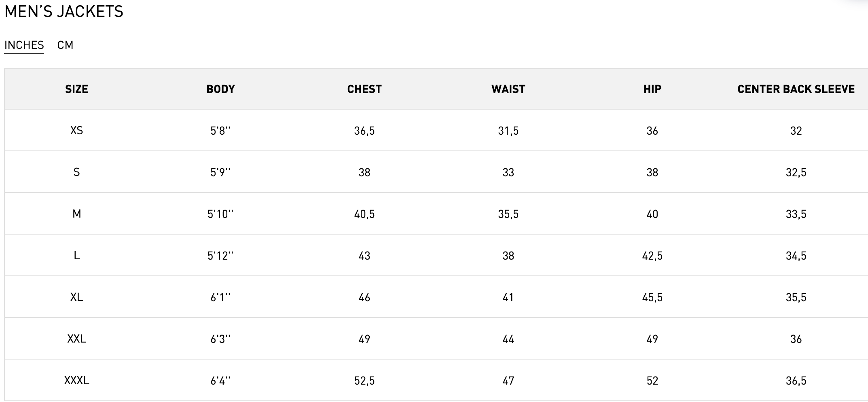Image resolution: width=868 pixels, height=402 pixels.
Task: Select the XS size row label
Action: [x=76, y=130]
